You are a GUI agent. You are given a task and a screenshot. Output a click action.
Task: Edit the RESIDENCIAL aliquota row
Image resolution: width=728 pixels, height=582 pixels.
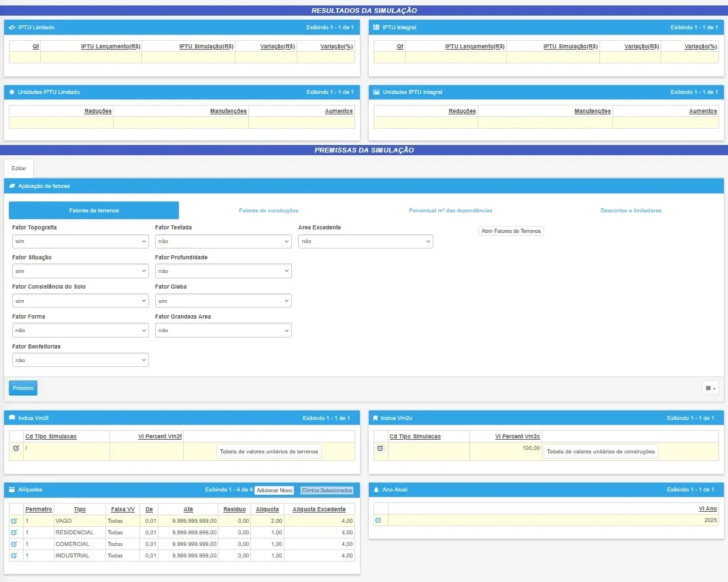click(14, 532)
